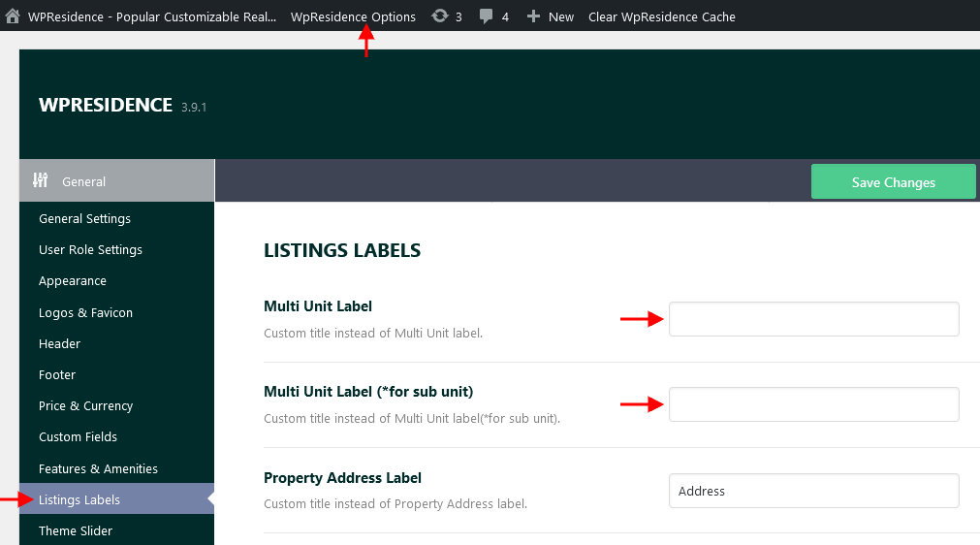Select the General section header
The width and height of the screenshot is (980, 545).
click(117, 180)
